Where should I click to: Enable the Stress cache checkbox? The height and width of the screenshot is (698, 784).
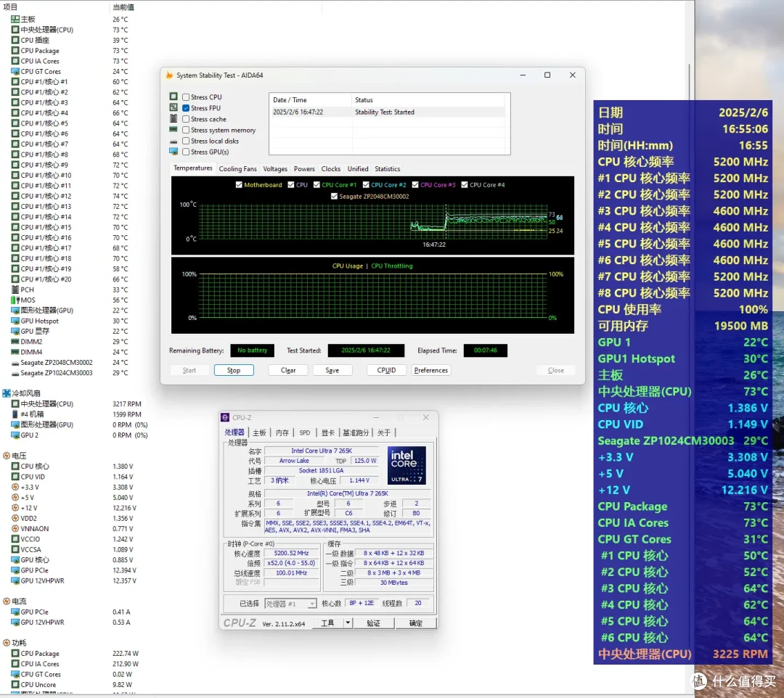point(186,119)
